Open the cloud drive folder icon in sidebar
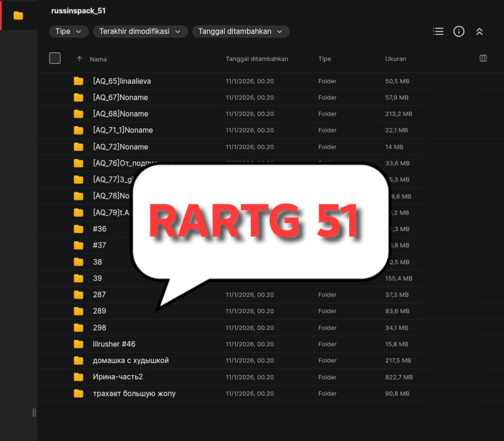 [18, 15]
